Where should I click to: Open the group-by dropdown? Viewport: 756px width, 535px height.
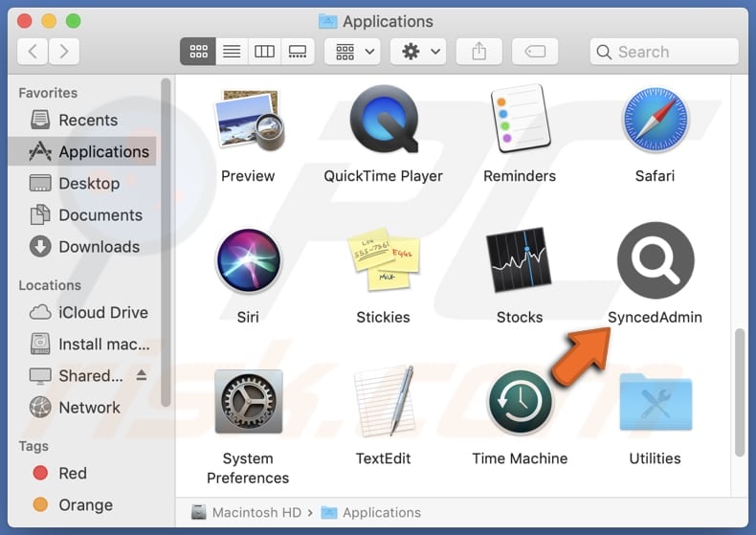tap(352, 51)
